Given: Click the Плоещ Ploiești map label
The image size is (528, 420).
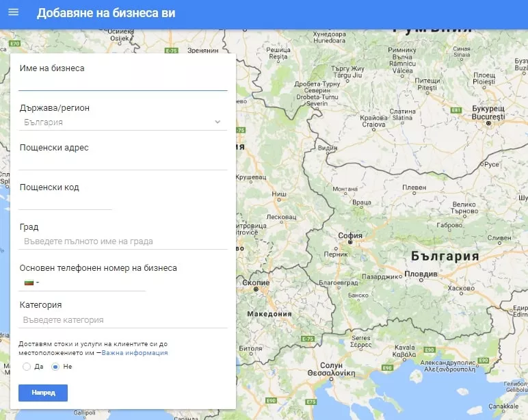Looking at the screenshot, I should [x=484, y=78].
